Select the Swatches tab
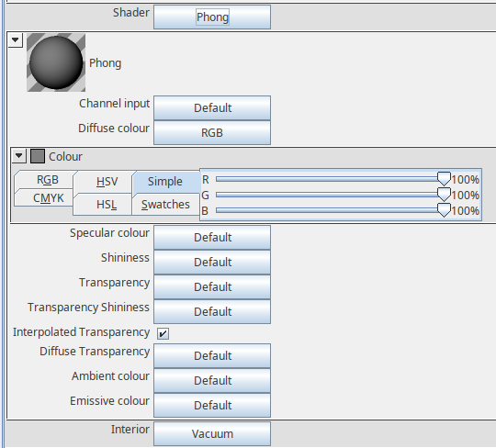This screenshot has height=448, width=496. point(165,205)
